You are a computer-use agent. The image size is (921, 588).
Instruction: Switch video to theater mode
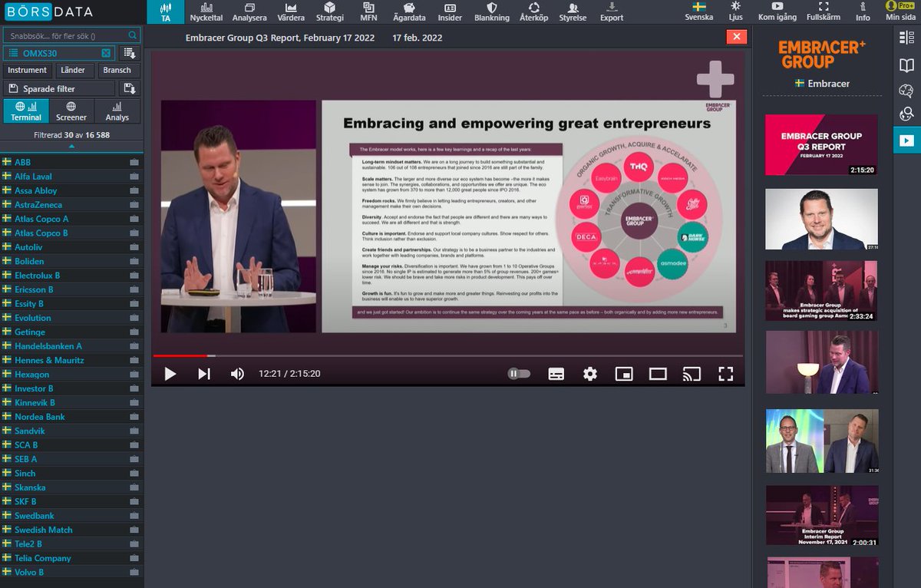[658, 374]
